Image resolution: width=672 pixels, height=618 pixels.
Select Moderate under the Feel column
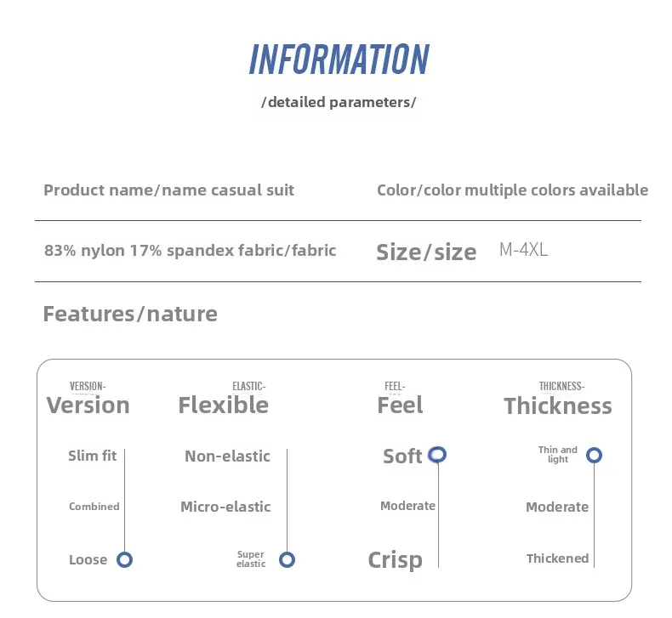[x=407, y=506]
